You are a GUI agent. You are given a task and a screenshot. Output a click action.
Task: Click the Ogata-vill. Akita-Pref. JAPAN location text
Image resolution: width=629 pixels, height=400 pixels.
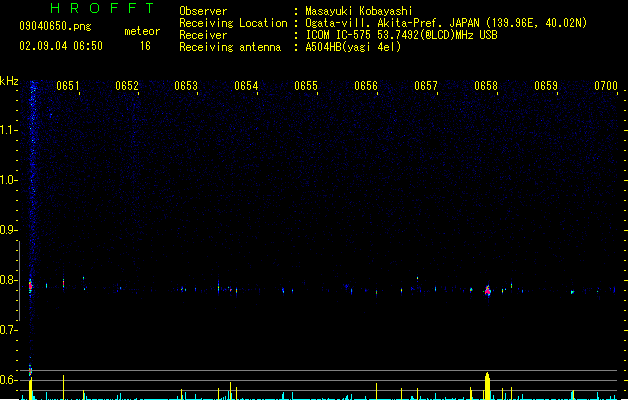point(446,23)
